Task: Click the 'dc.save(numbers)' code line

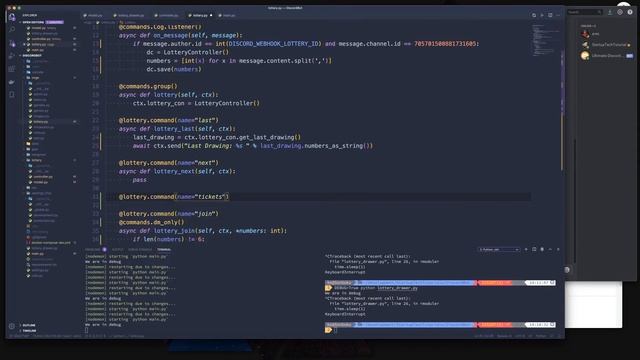Action: (174, 69)
